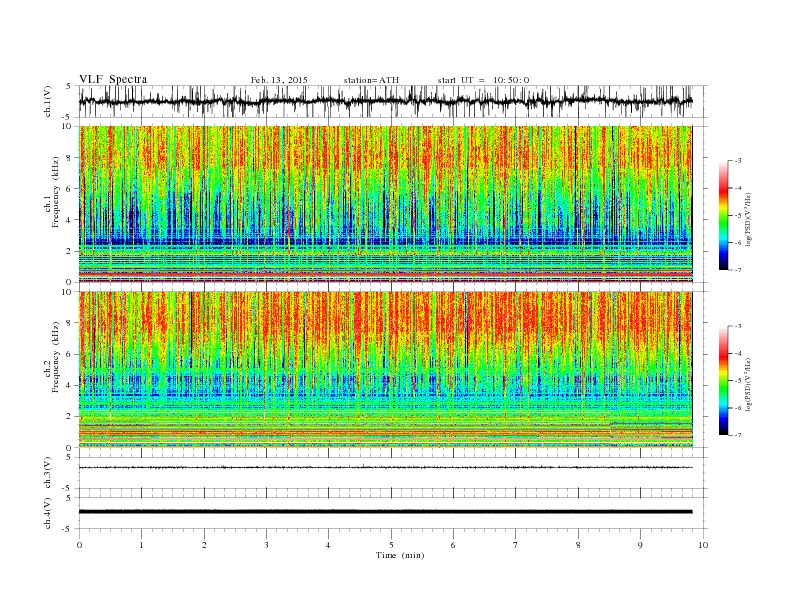The height and width of the screenshot is (612, 792).
Task: Click the '0' tick on Time axis
Action: [79, 545]
